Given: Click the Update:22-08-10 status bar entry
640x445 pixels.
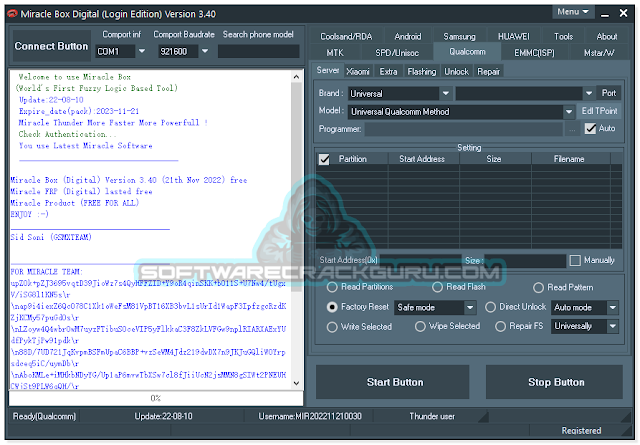Looking at the screenshot, I should (x=163, y=416).
